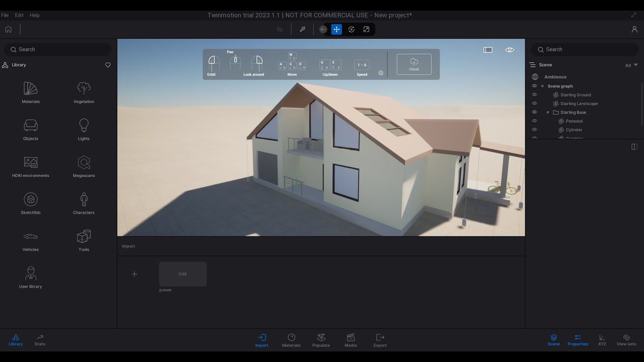Switch to the Populate tab
644x362 pixels.
321,340
